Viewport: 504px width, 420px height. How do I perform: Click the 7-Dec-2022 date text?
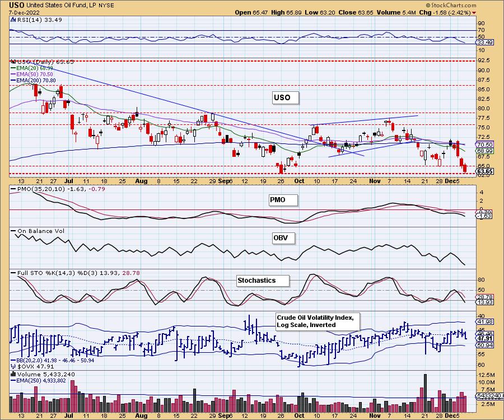pyautogui.click(x=25, y=12)
